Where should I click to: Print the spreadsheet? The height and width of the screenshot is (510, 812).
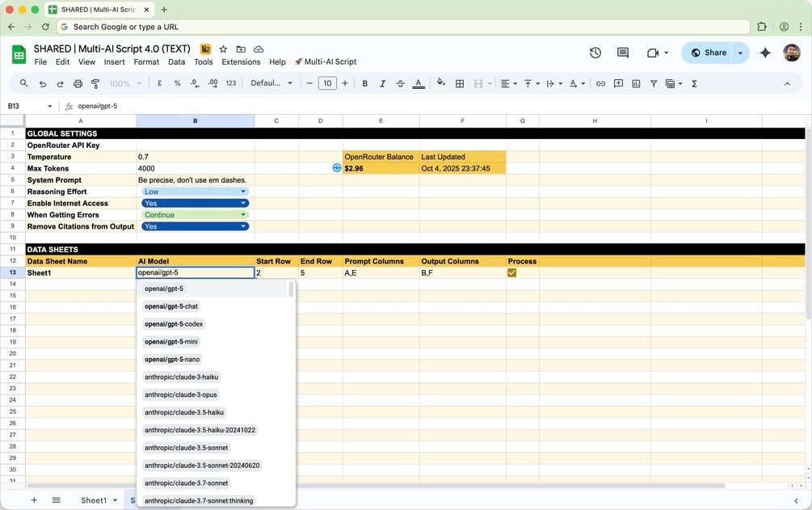(x=78, y=83)
